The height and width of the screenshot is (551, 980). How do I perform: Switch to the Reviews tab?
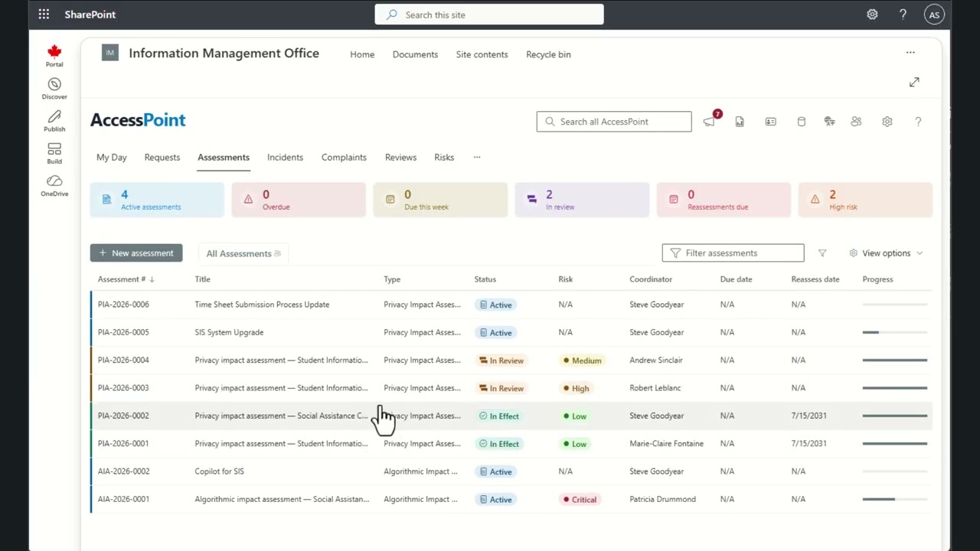400,157
